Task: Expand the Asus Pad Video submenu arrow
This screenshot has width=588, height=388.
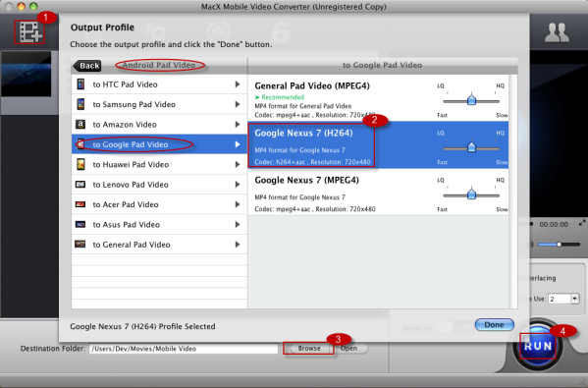Action: pyautogui.click(x=238, y=224)
